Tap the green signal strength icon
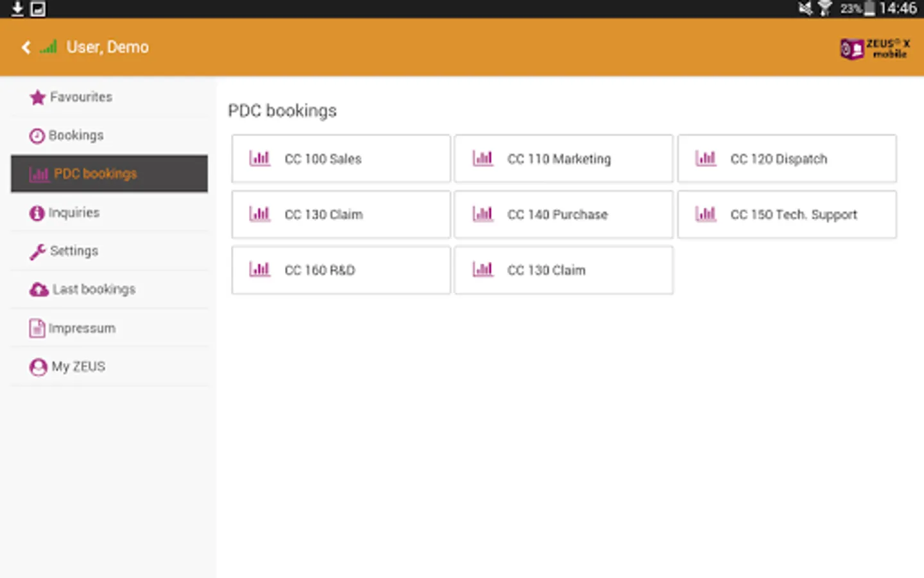This screenshot has height=578, width=924. pos(48,46)
